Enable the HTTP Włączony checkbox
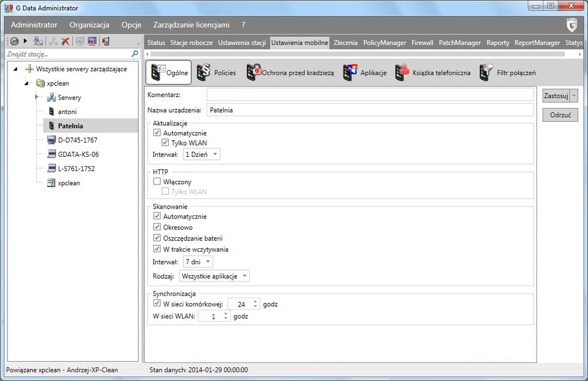 pos(157,181)
